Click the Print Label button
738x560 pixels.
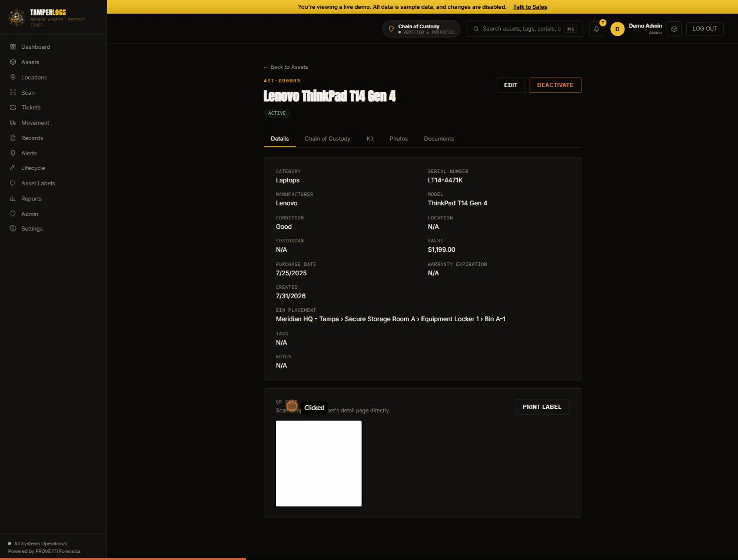click(542, 407)
